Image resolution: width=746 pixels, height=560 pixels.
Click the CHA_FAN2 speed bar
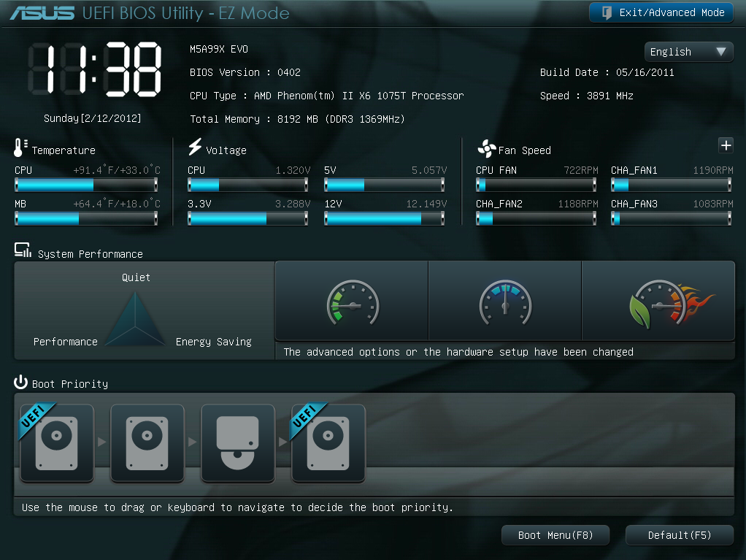537,218
